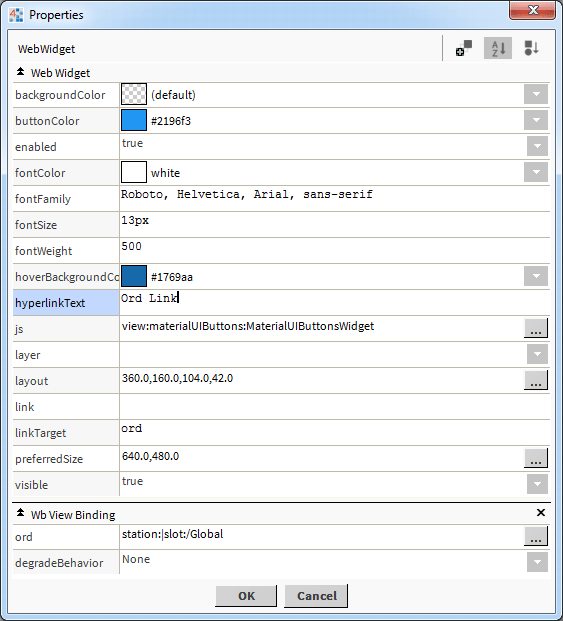The width and height of the screenshot is (563, 621).
Task: Click the Cancel button
Action: pyautogui.click(x=316, y=596)
